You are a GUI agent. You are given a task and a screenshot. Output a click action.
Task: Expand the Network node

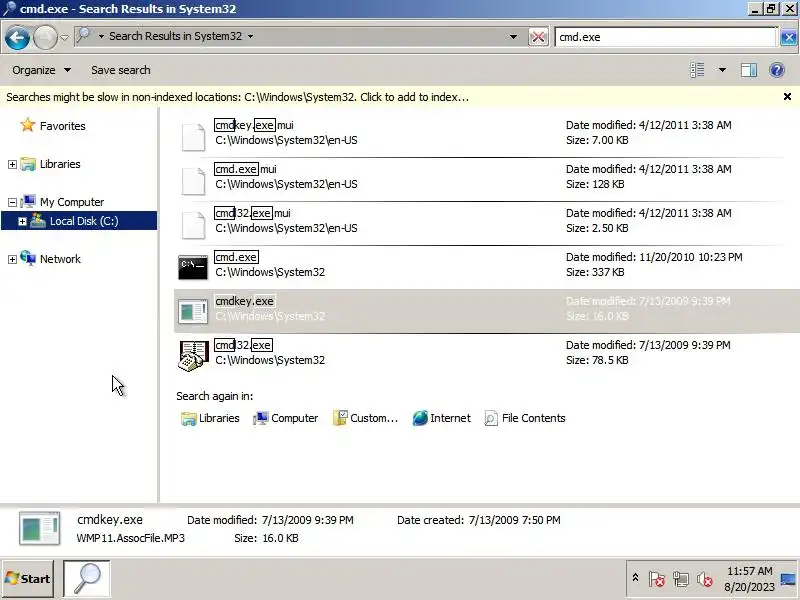tap(12, 259)
